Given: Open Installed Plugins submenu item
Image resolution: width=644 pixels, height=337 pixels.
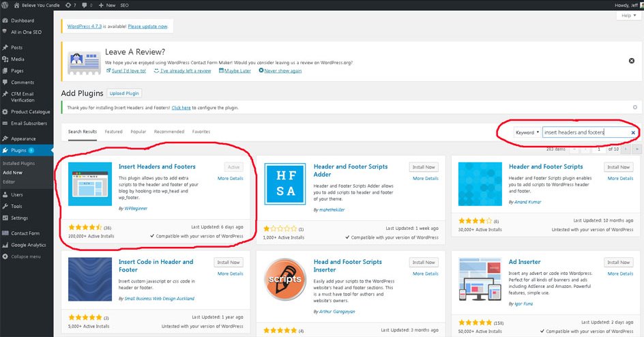Looking at the screenshot, I should (19, 163).
